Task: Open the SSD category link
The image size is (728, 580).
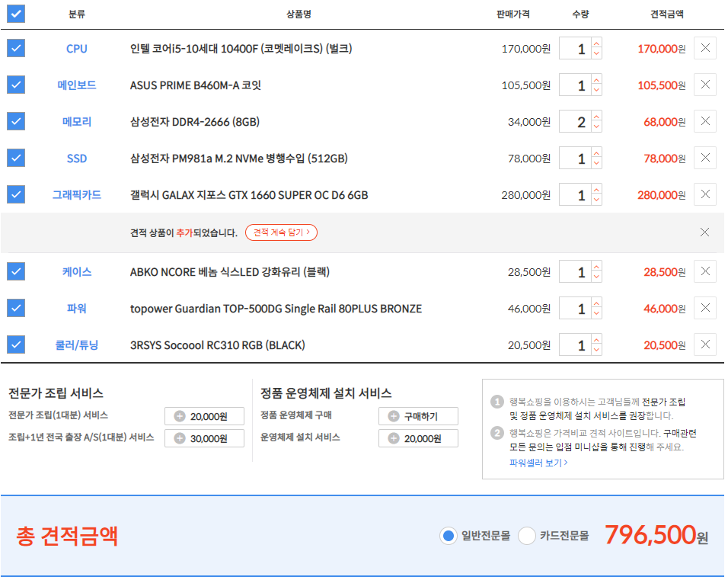Action: coord(77,159)
